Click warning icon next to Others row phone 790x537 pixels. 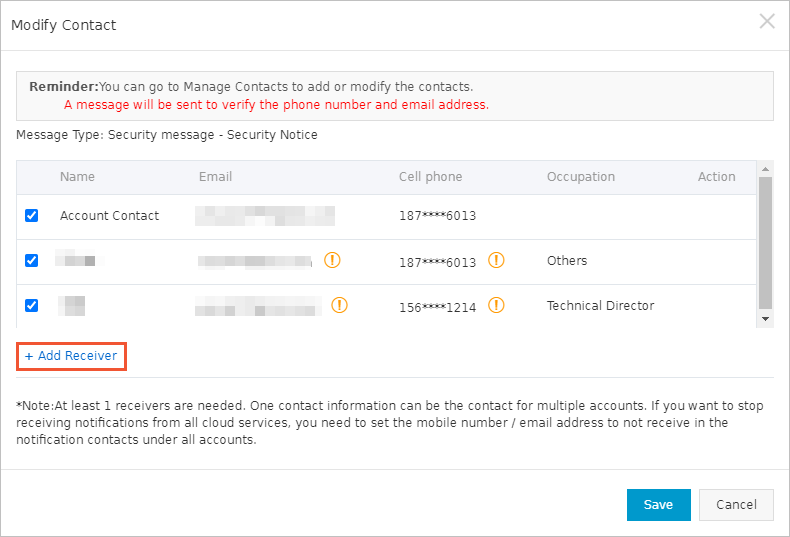pyautogui.click(x=496, y=260)
